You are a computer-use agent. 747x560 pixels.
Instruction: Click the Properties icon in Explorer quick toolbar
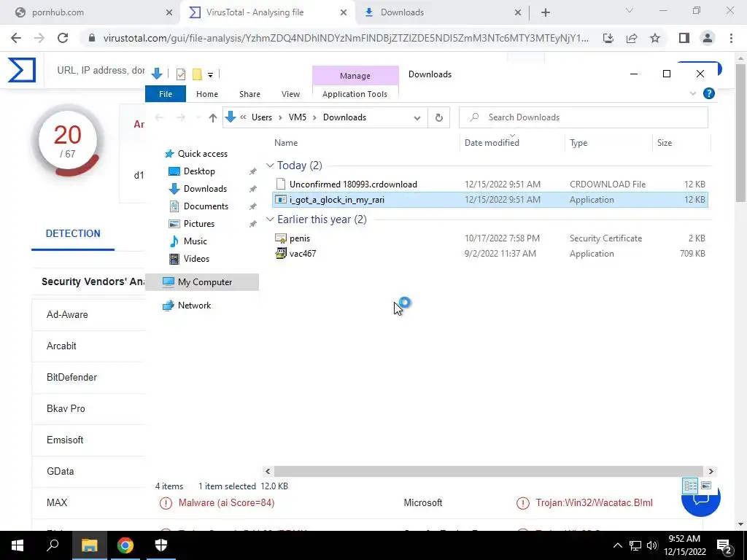pos(181,74)
